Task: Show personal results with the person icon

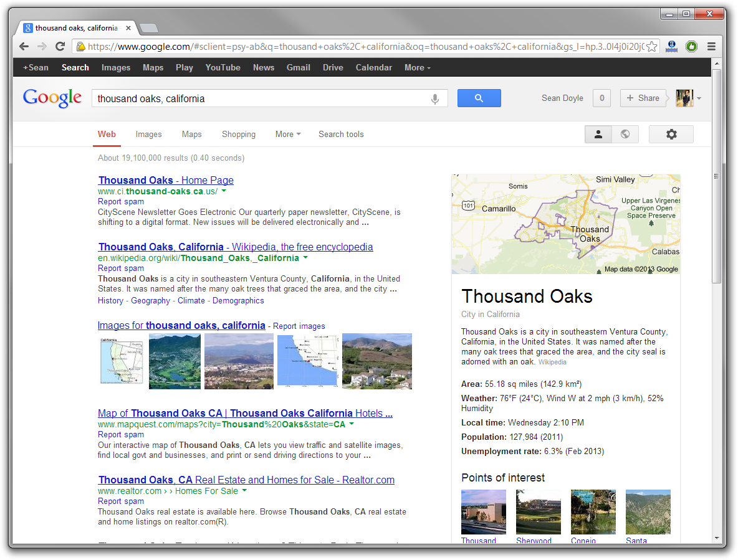Action: (x=598, y=134)
